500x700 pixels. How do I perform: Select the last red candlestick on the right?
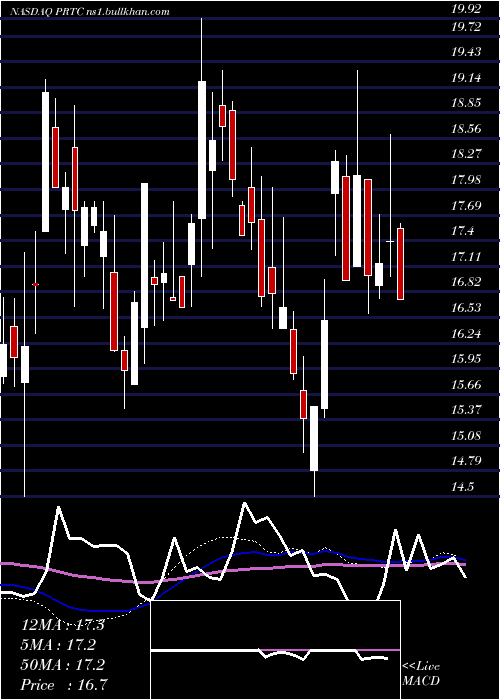pyautogui.click(x=400, y=263)
